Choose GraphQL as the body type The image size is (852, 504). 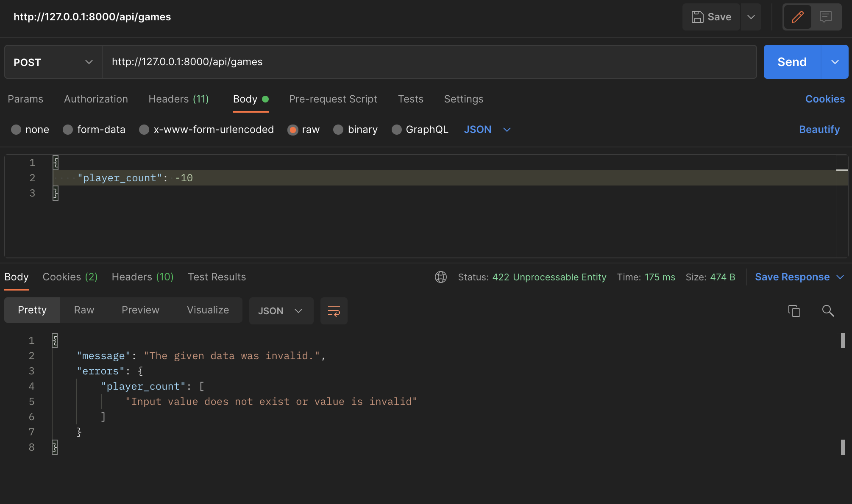coord(420,130)
